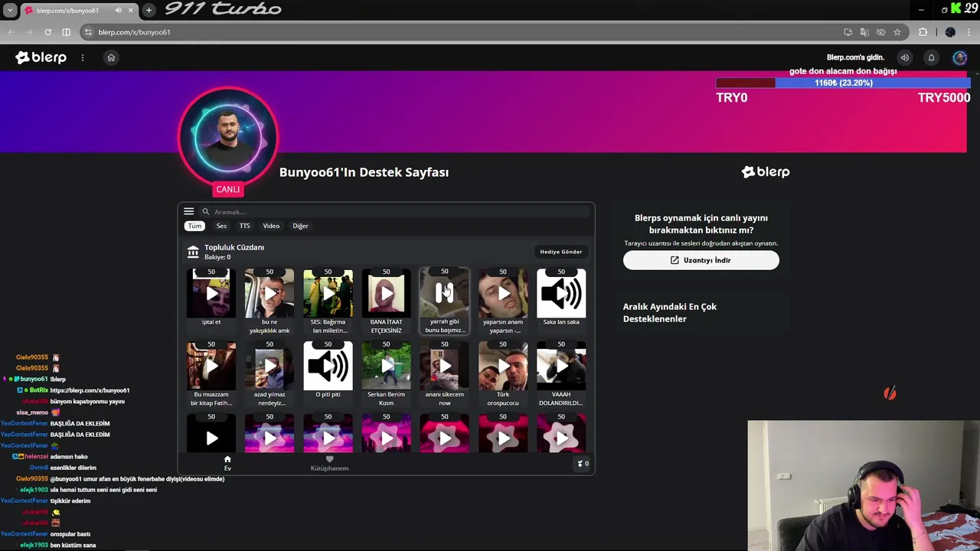
Task: Select the Video filter tab
Action: pyautogui.click(x=271, y=226)
